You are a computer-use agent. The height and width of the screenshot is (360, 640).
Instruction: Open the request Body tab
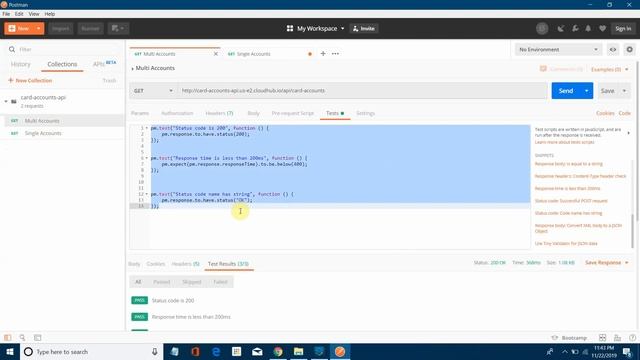[x=253, y=113]
